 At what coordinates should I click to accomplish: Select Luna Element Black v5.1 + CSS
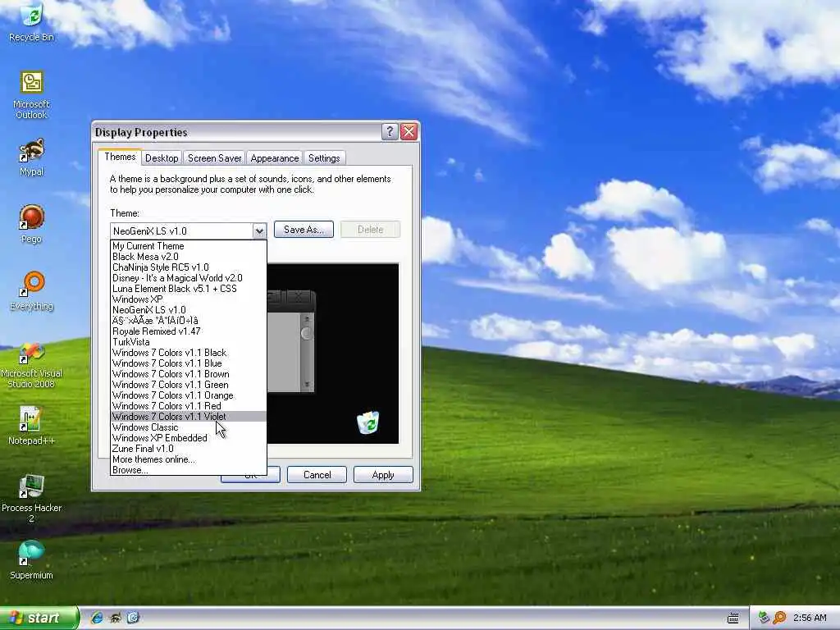(189, 289)
